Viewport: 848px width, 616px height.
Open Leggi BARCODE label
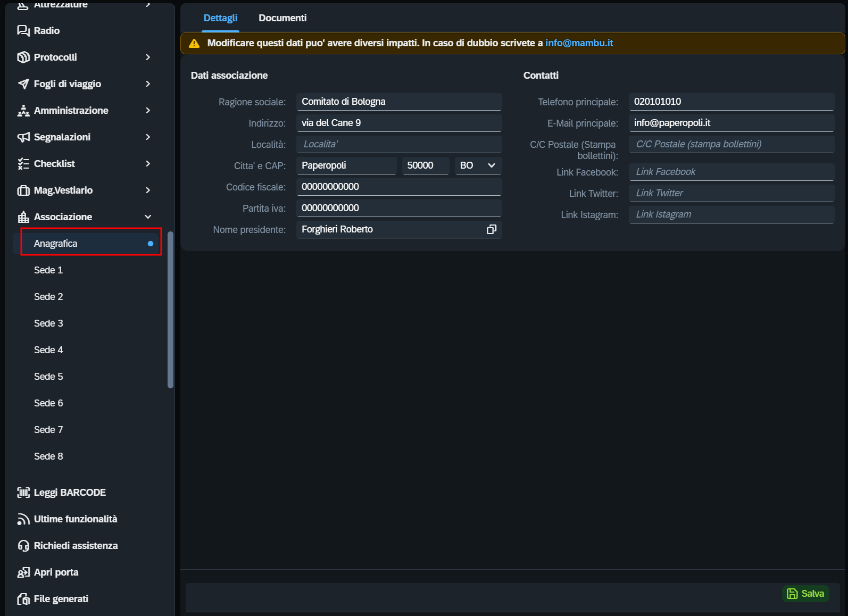click(x=70, y=493)
